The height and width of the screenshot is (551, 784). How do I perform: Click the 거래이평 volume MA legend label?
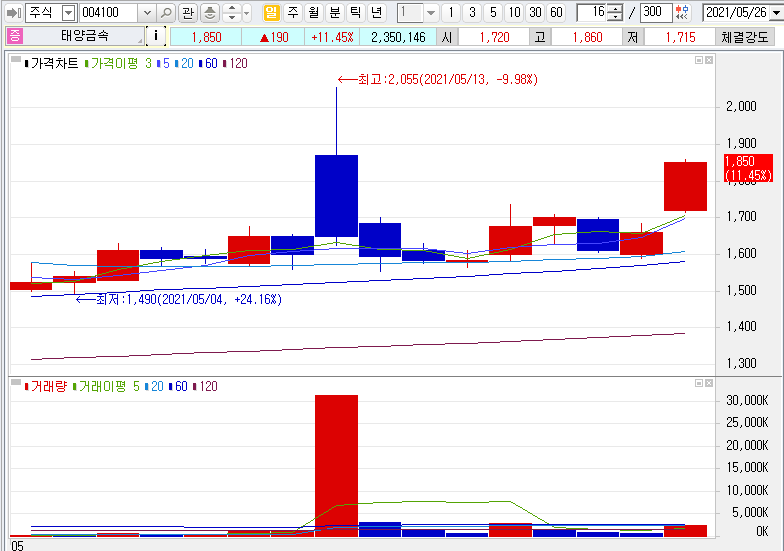[102, 386]
